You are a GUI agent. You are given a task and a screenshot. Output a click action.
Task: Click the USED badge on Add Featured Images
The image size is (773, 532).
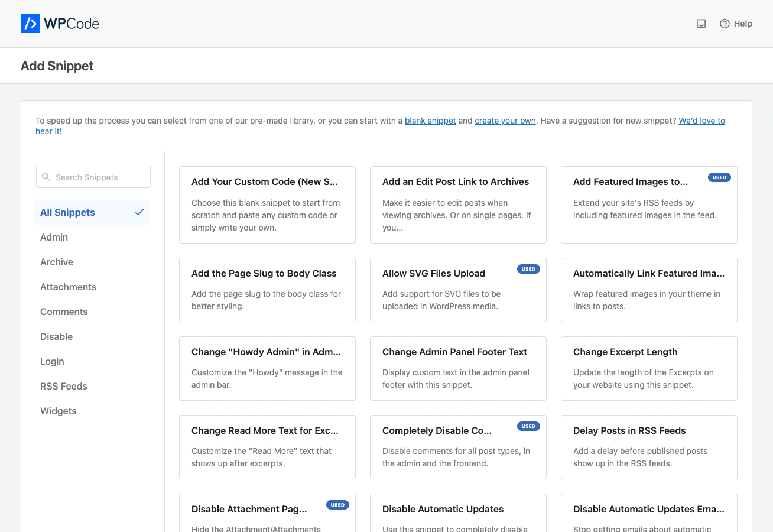(x=719, y=177)
